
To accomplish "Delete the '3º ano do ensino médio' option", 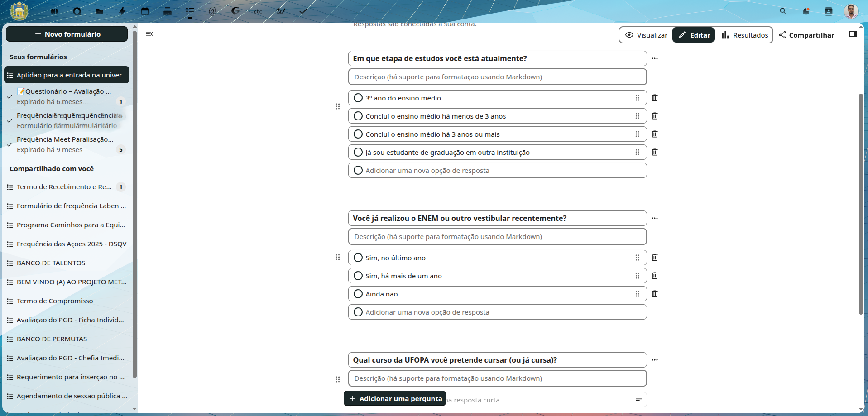I will [654, 98].
